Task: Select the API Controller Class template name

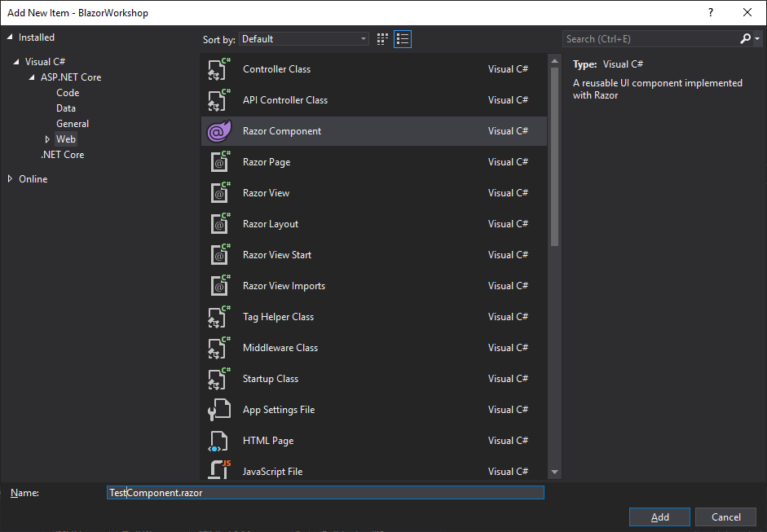Action: pos(285,99)
